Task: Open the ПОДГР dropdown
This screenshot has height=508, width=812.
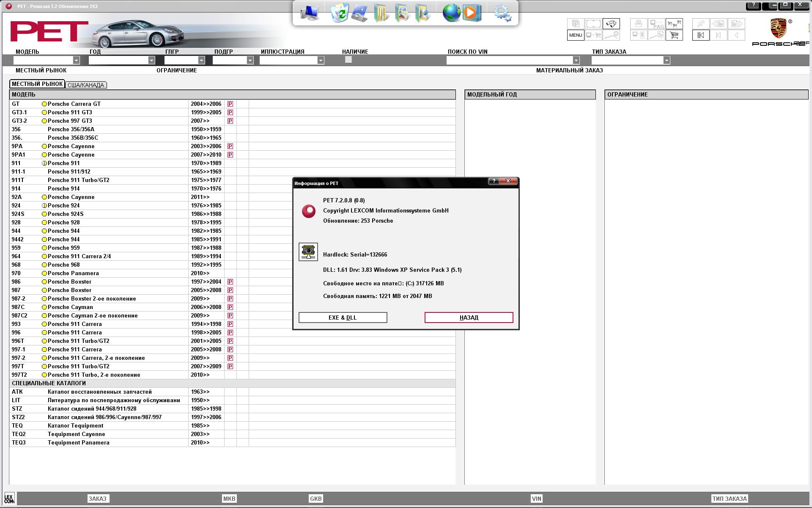Action: point(250,60)
